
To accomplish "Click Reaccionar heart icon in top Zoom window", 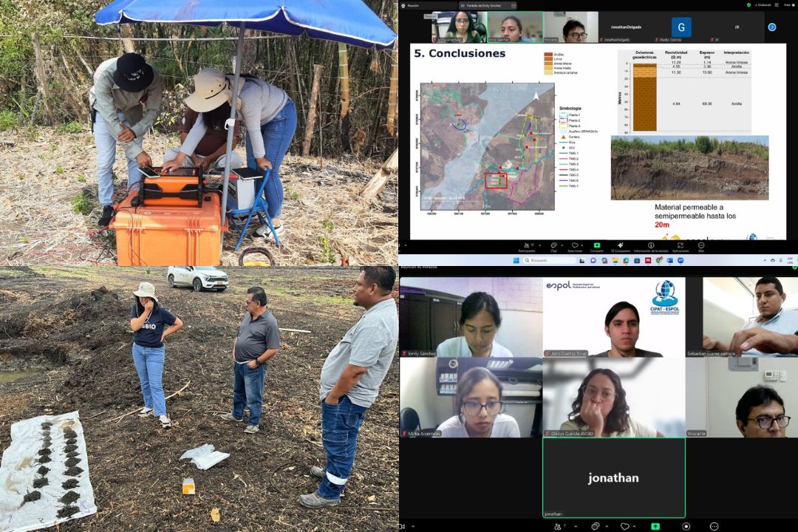I will 575,245.
